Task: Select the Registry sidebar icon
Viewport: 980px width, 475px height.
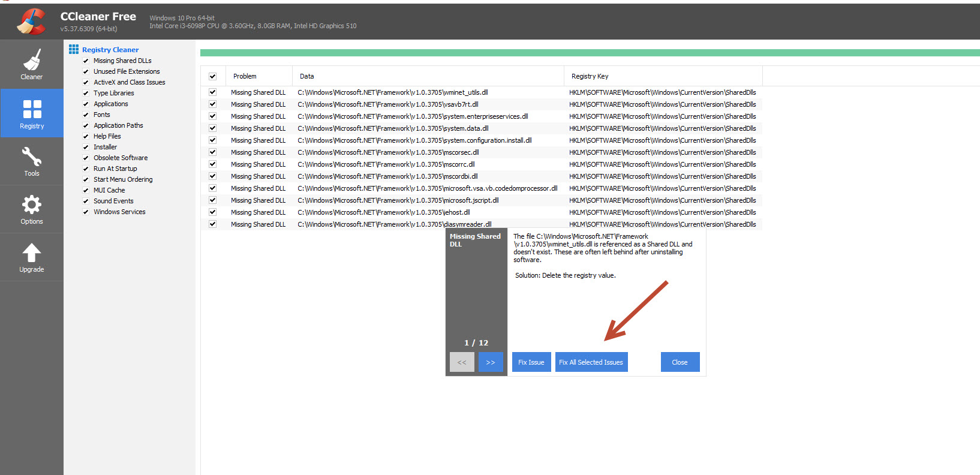Action: [32, 109]
